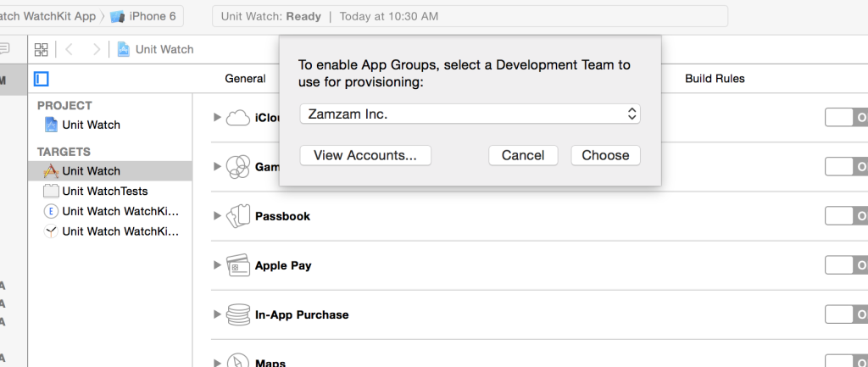Select the Unit WatchTests target
This screenshot has height=367, width=868.
click(104, 191)
